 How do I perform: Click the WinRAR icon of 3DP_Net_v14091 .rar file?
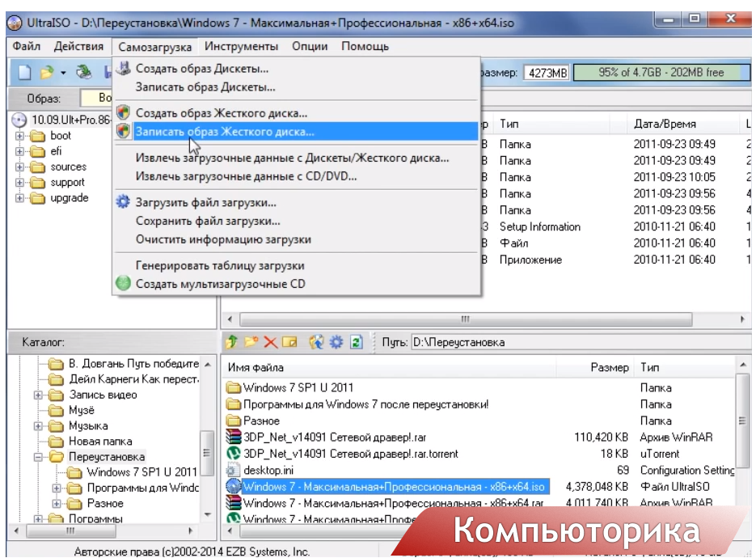234,437
